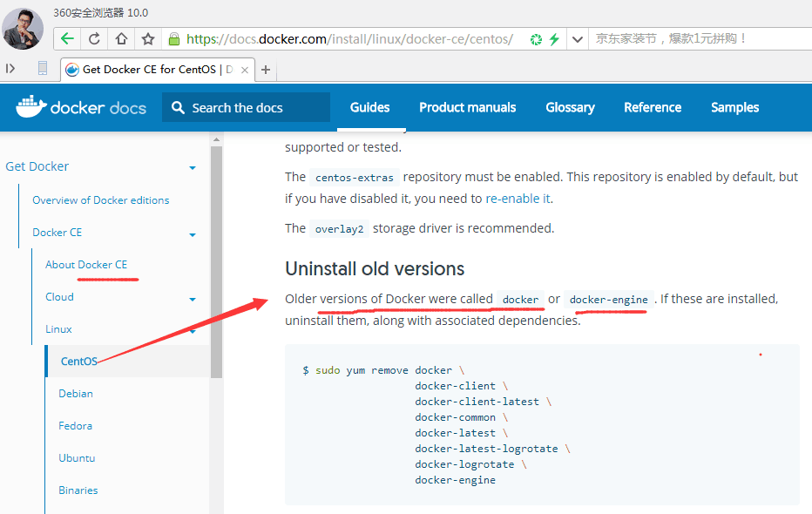
Task: Click the browser back arrow
Action: [67, 39]
